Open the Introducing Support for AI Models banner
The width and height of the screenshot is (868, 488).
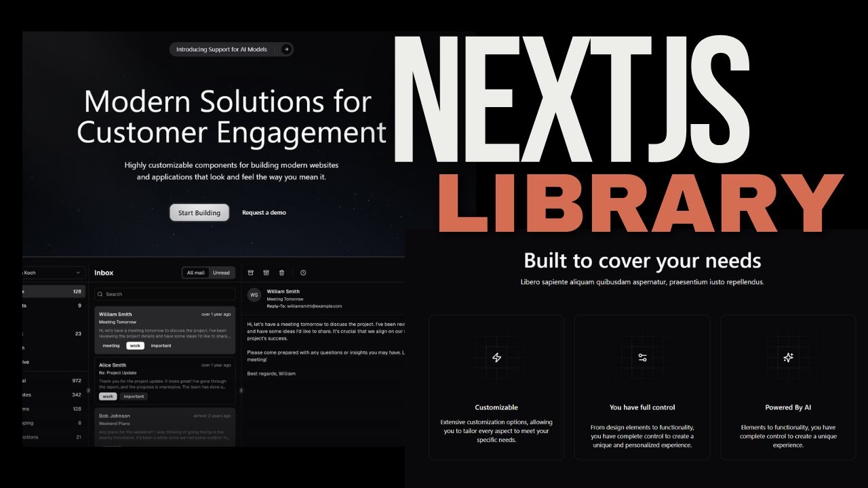pos(231,49)
